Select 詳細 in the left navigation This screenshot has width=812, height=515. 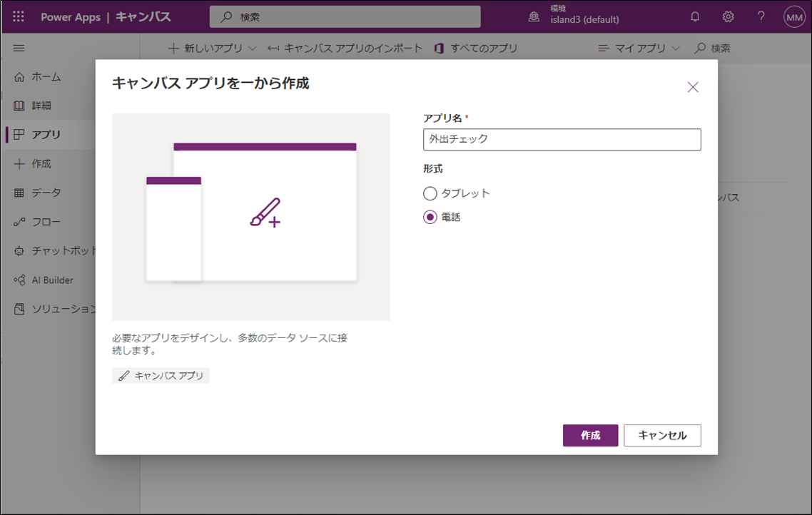tap(43, 106)
